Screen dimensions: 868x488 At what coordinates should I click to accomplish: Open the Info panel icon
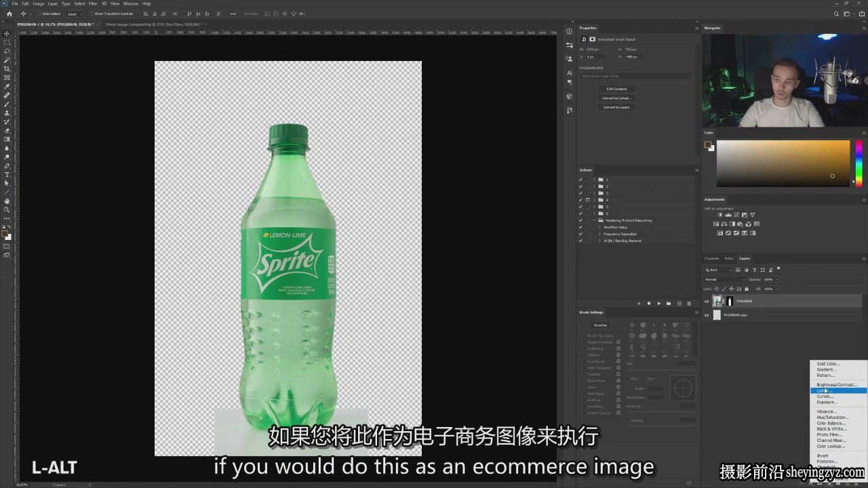pos(570,31)
